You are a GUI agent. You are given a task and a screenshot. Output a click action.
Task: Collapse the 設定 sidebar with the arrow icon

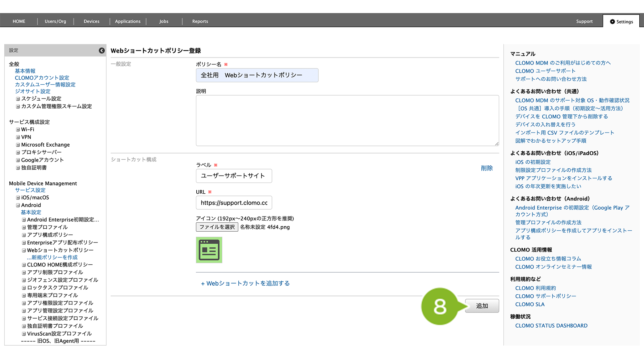point(102,51)
